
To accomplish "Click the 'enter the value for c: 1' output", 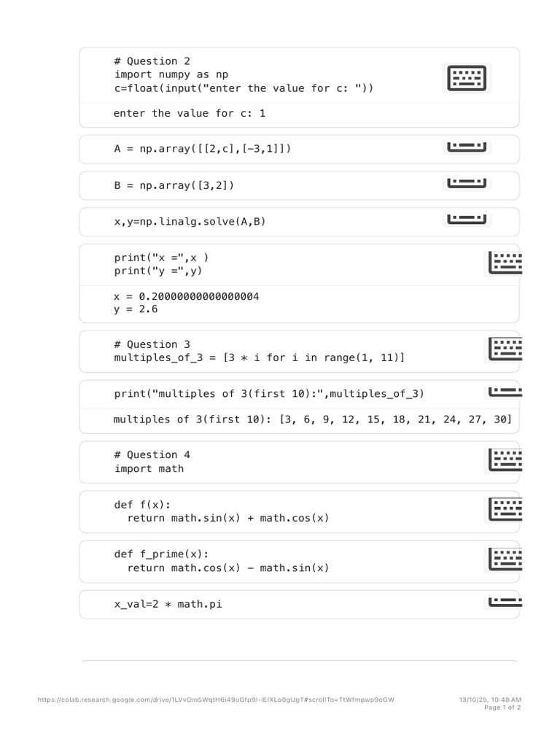I will (x=189, y=113).
